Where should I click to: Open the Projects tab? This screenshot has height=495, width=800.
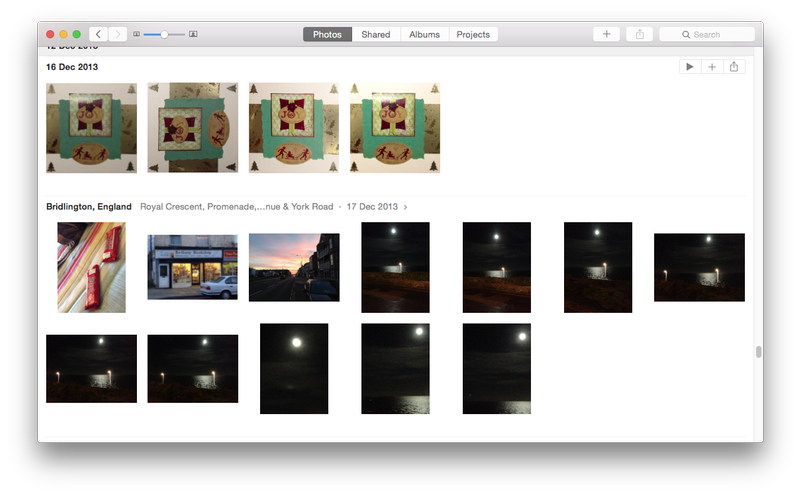[x=473, y=34]
